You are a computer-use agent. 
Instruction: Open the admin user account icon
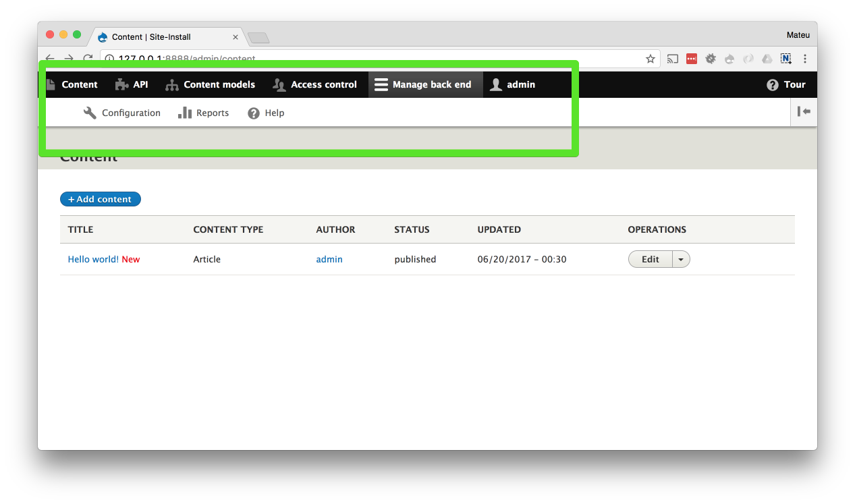[x=496, y=84]
